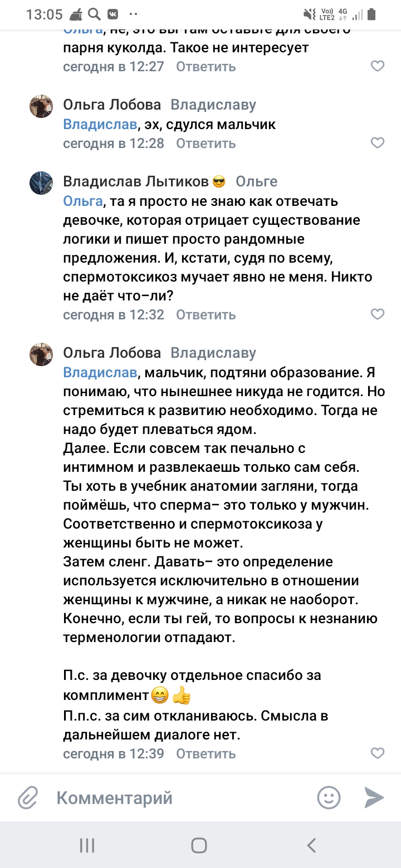Like Vladislav's comment posted at 12:32
Screen dimensions: 401x868
coord(378,314)
